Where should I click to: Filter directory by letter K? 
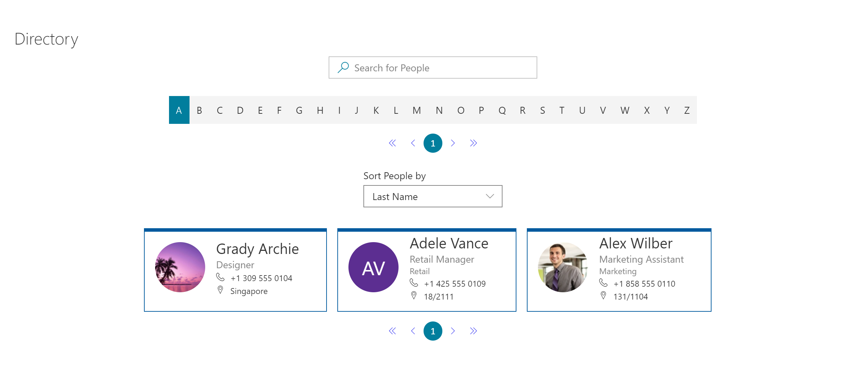(376, 110)
